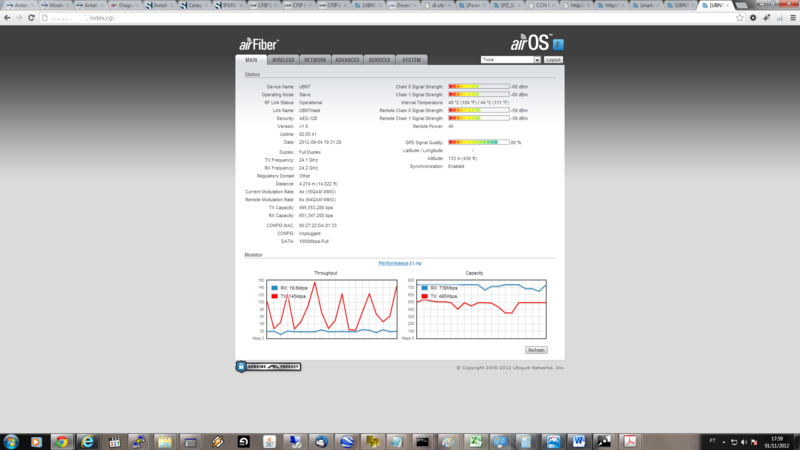
Task: Click the airFiber logo
Action: click(259, 44)
